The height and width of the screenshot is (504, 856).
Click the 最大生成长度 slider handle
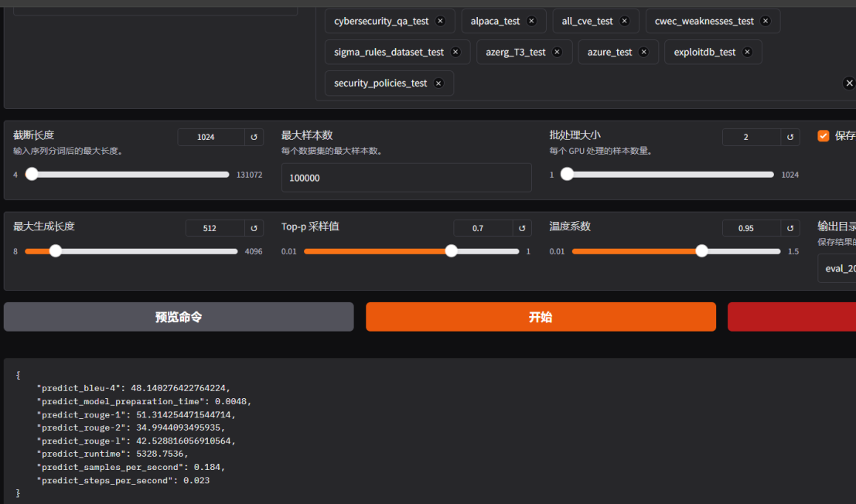point(55,251)
